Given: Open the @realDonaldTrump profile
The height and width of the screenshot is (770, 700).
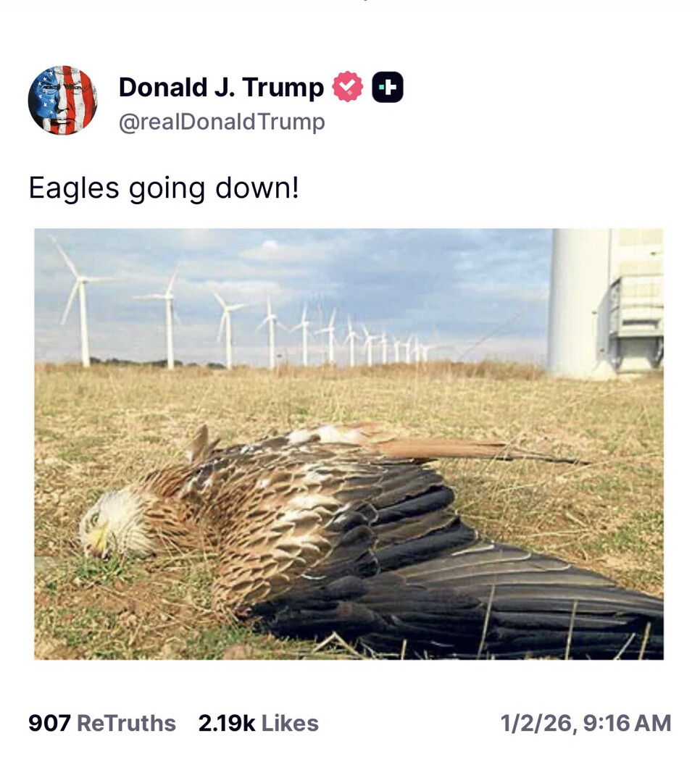Looking at the screenshot, I should point(221,122).
